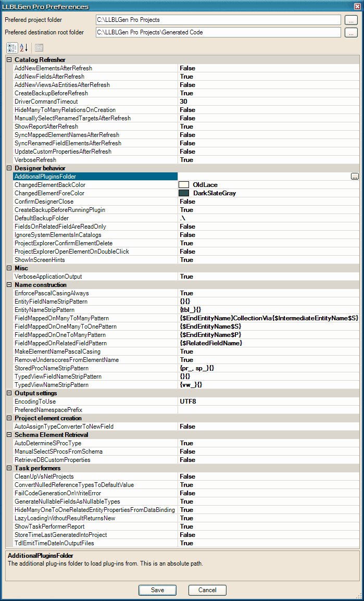The width and height of the screenshot is (364, 601).
Task: Collapse the Project element creation category
Action: (x=9, y=418)
